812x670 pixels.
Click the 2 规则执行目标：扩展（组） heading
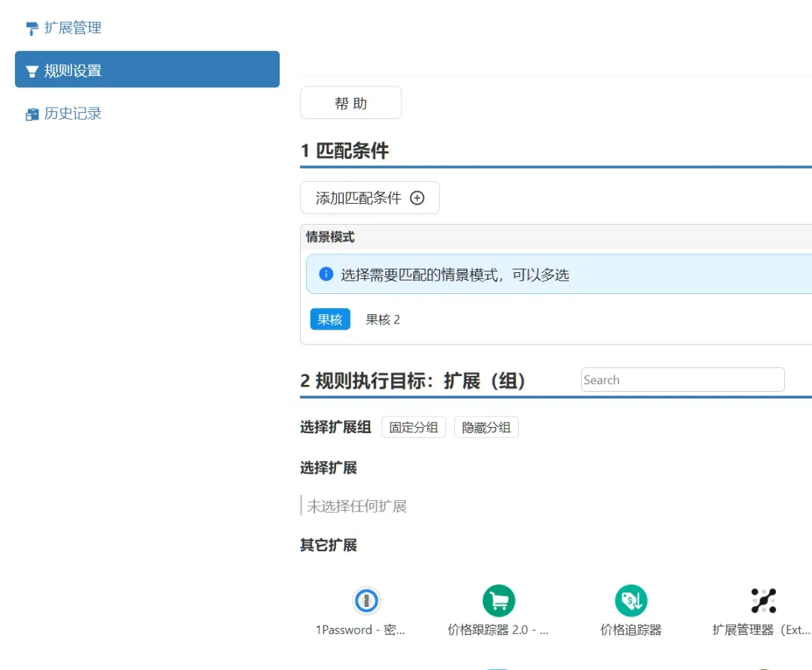[x=413, y=380]
